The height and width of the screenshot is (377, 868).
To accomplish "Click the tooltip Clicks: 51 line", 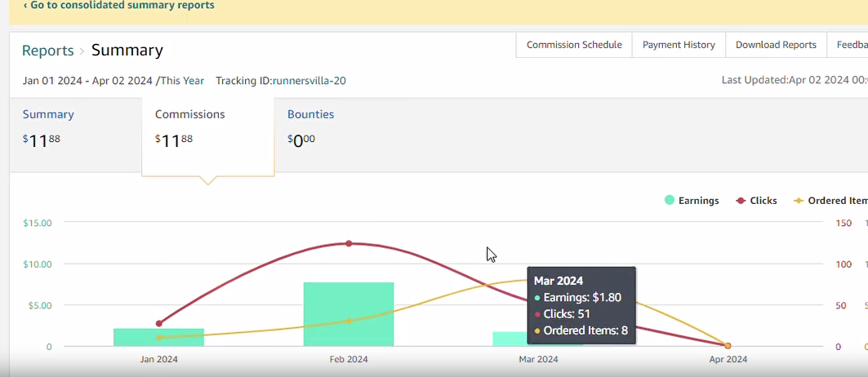I will pyautogui.click(x=562, y=314).
